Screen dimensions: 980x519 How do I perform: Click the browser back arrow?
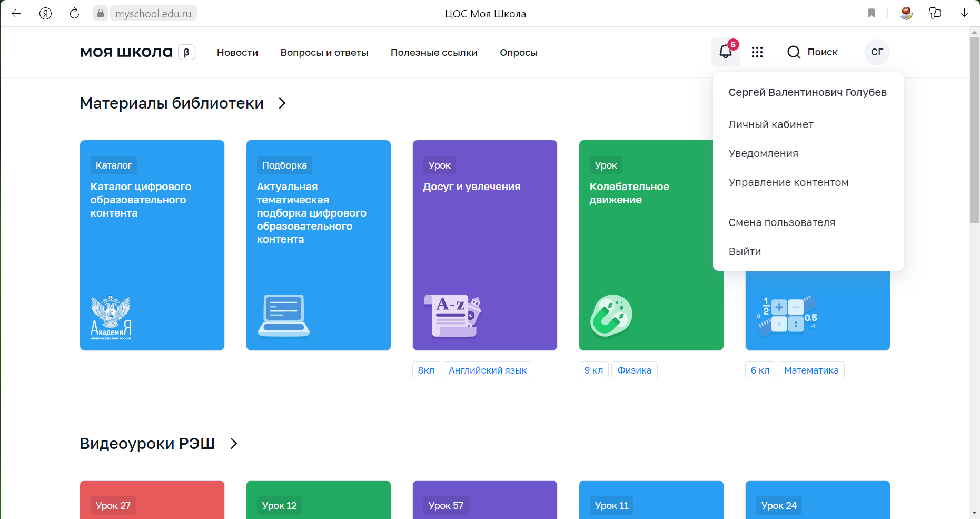[16, 14]
